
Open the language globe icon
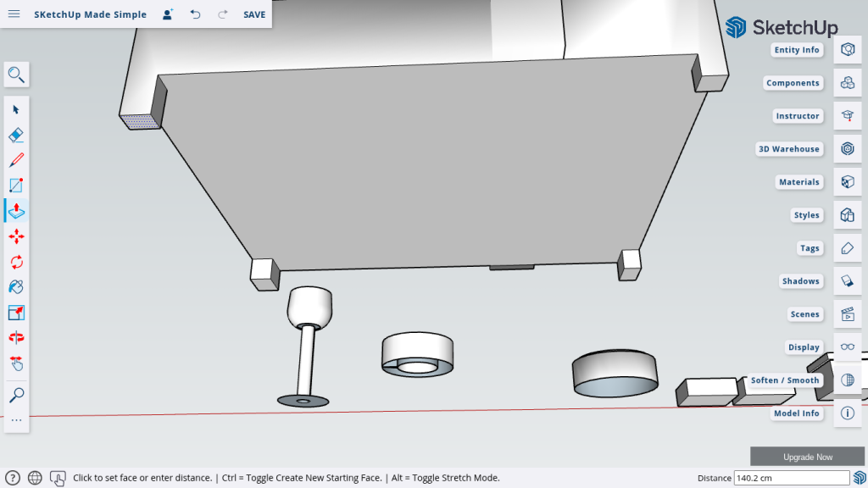[35, 478]
